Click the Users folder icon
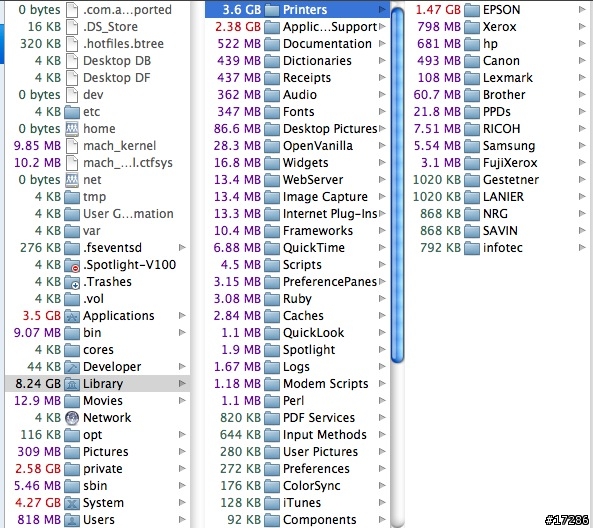593x528 pixels. click(72, 520)
